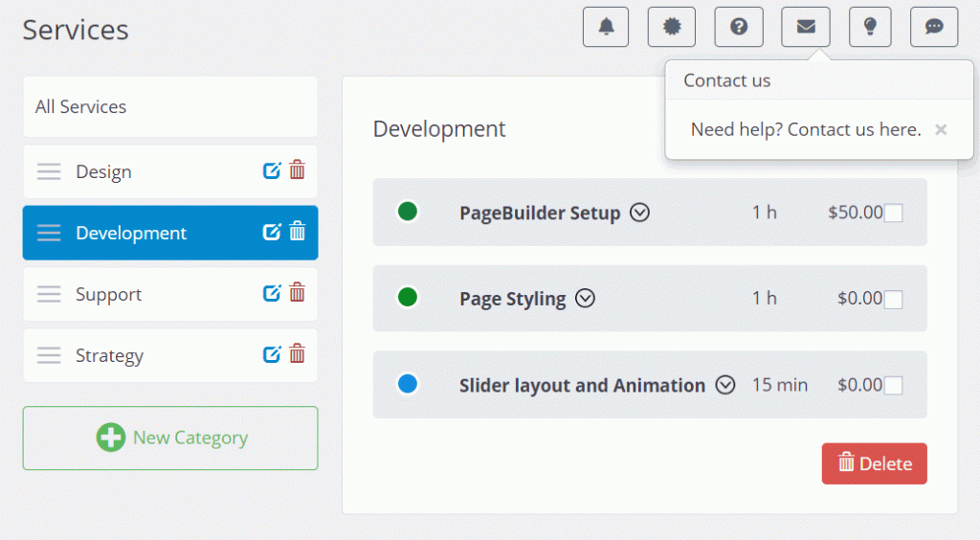Select the Support category
This screenshot has height=540, width=980.
coord(170,294)
